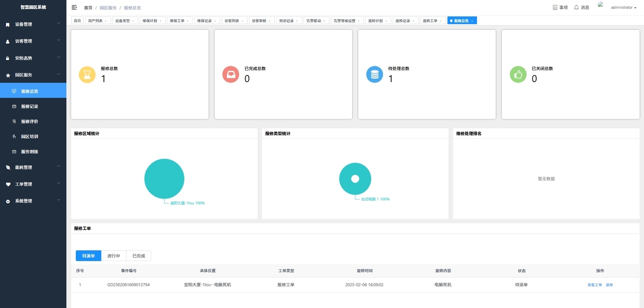
Task: Close the 访客审核 tab
Action: 270,21
